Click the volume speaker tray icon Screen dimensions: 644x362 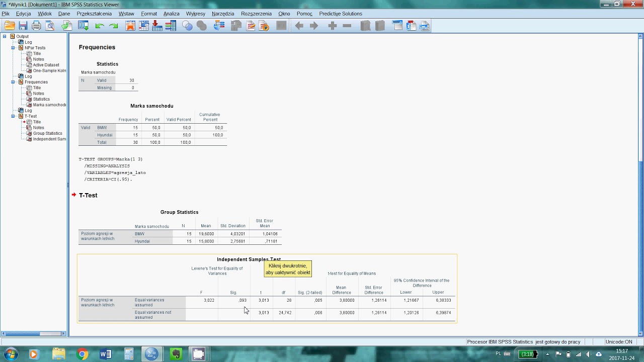pyautogui.click(x=588, y=354)
